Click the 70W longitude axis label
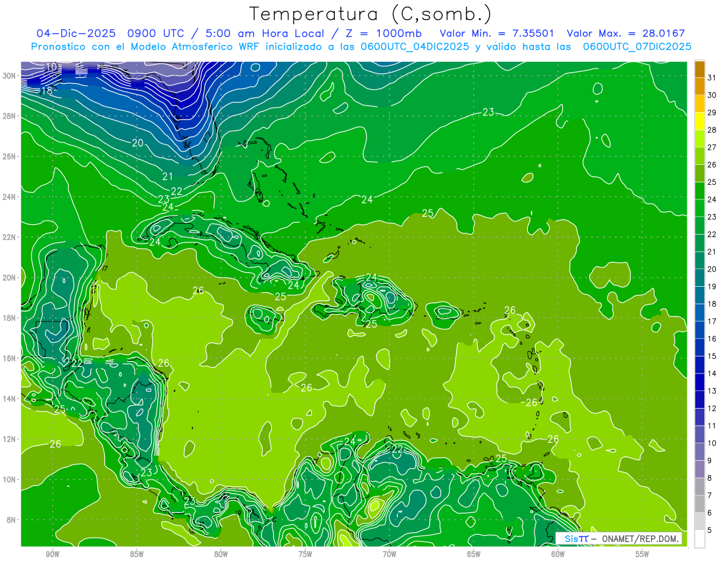 pyautogui.click(x=389, y=555)
